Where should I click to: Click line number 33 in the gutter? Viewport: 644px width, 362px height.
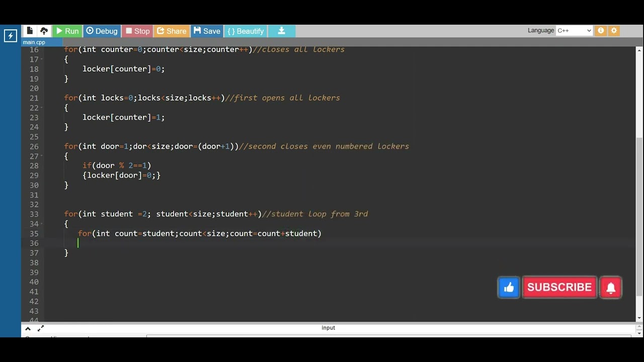click(34, 214)
